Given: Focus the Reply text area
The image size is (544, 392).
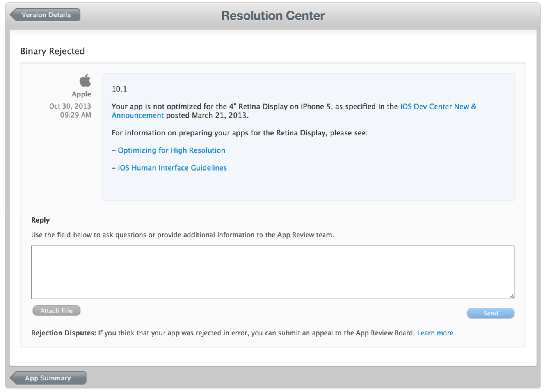Looking at the screenshot, I should [x=272, y=272].
